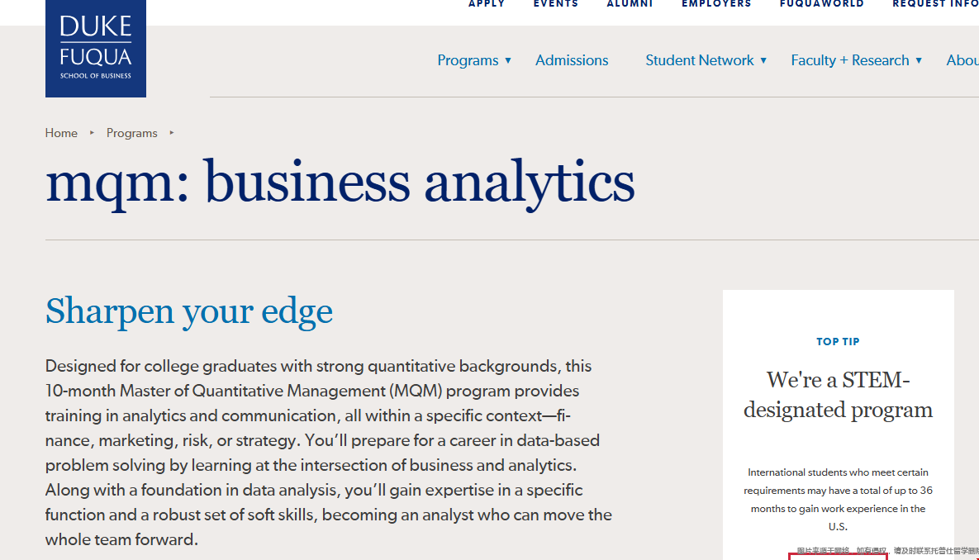Click the REQUEST INFO link
This screenshot has width=979, height=560.
(935, 4)
